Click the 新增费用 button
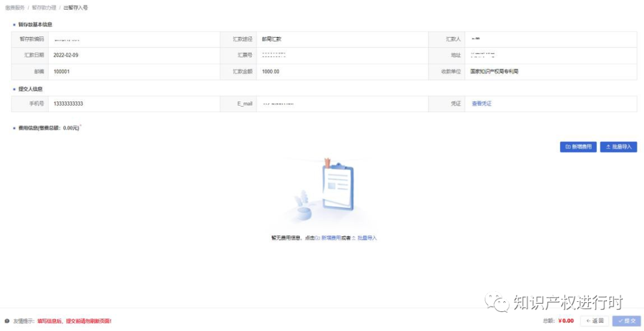644x331 pixels. [578, 147]
